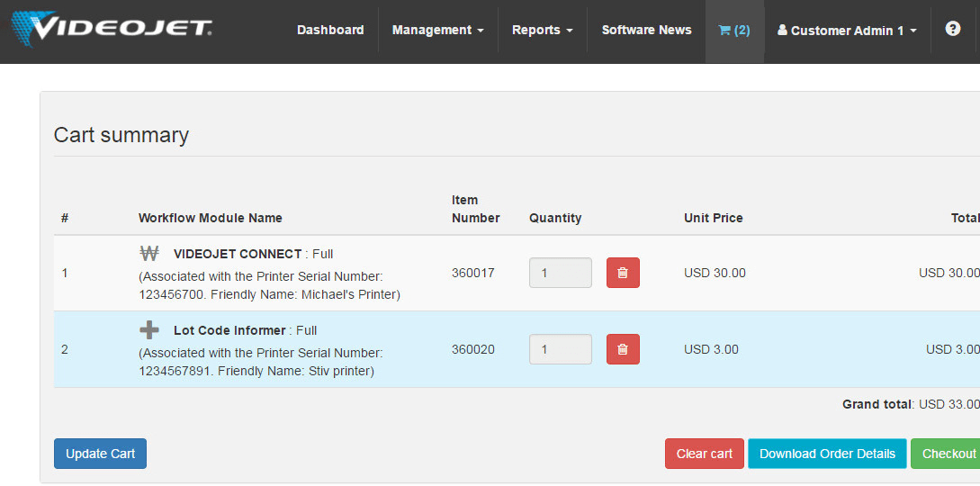Click the Grand total amount text

coord(912,404)
